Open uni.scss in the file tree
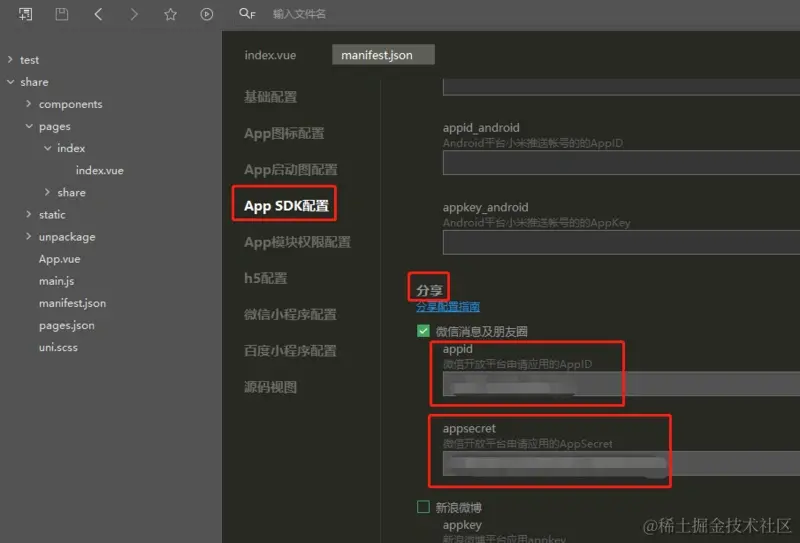Viewport: 800px width, 543px height. 58,348
